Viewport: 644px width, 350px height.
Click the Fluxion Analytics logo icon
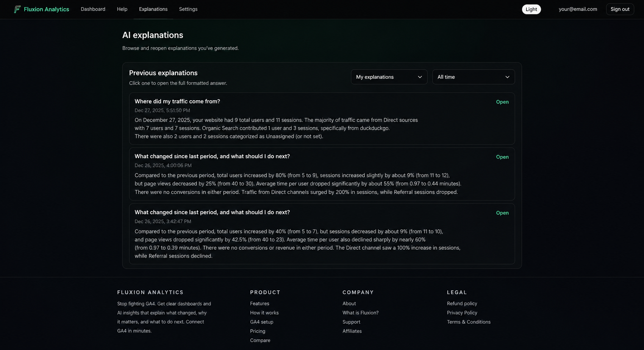17,9
